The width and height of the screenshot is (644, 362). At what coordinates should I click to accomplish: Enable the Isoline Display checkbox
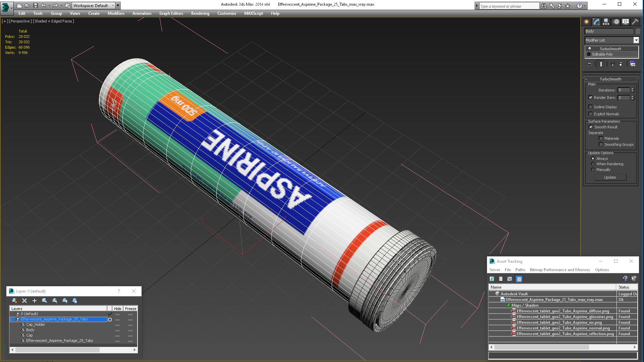click(591, 107)
